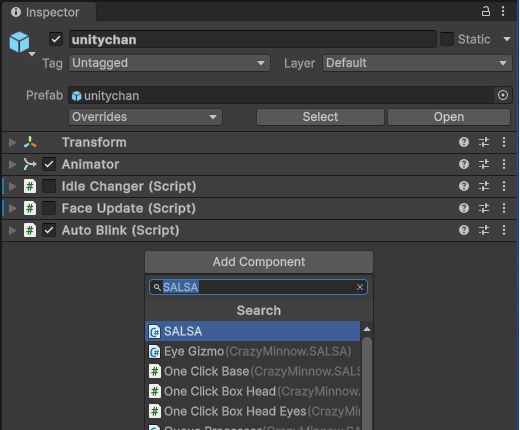The image size is (520, 430).
Task: Click the Face Update script icon
Action: (30, 208)
